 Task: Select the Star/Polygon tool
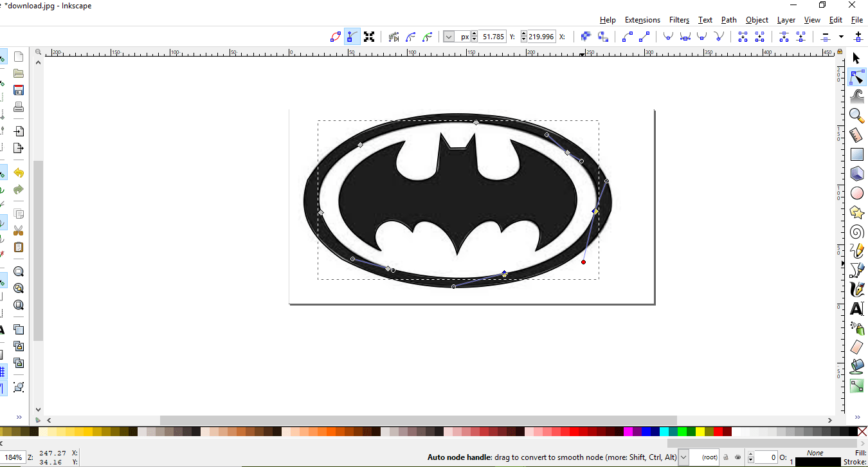pyautogui.click(x=856, y=212)
